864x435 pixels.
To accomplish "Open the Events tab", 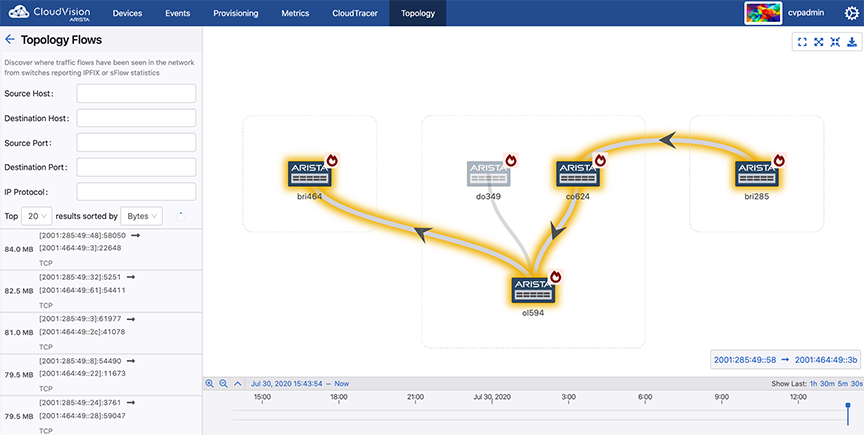I will point(177,13).
